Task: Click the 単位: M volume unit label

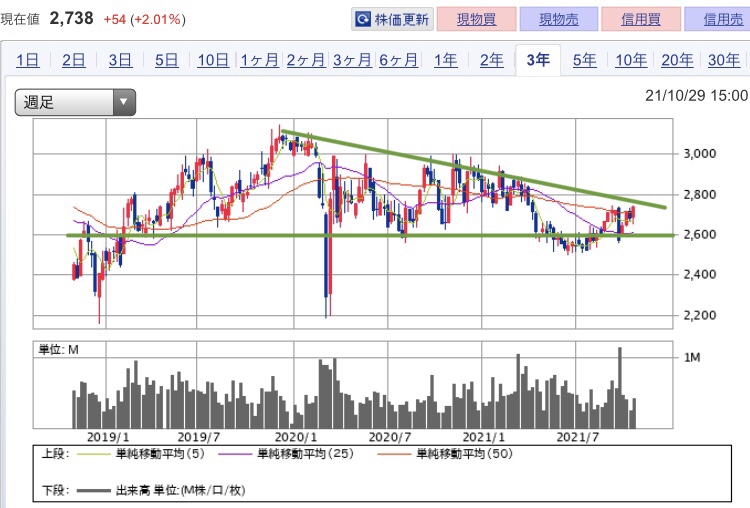Action: tap(58, 350)
